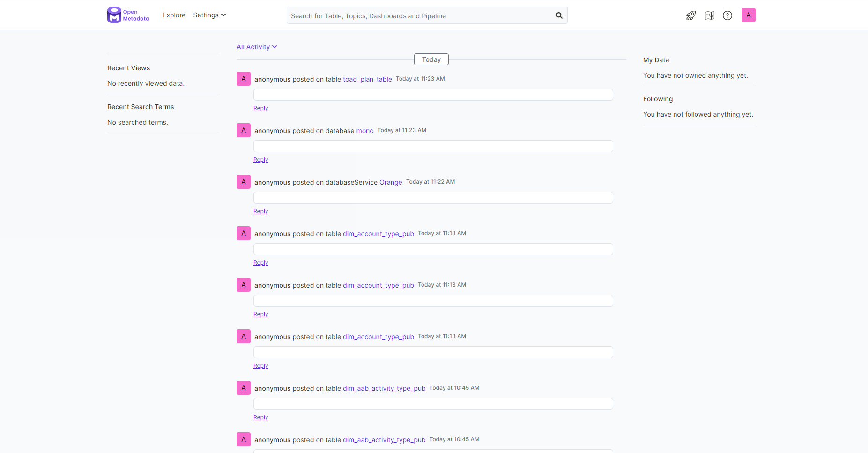Open the rocket what's new icon
Viewport: 868px width, 453px height.
coord(691,15)
